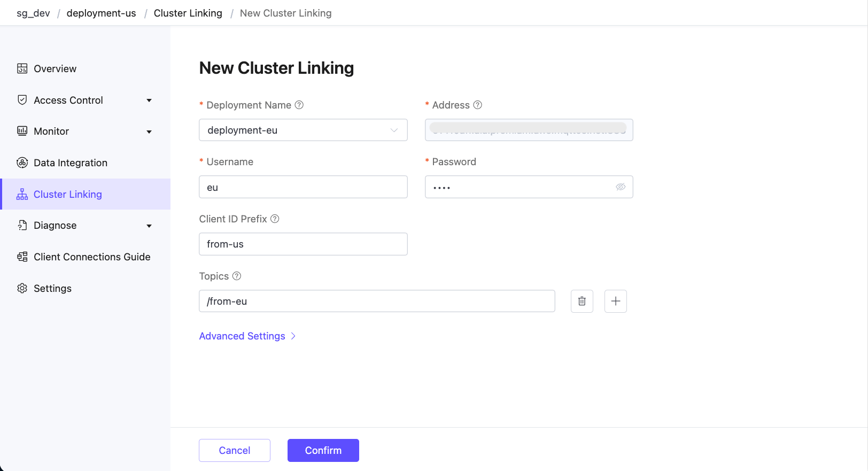This screenshot has height=471, width=868.
Task: Click the Address help icon
Action: coord(478,105)
